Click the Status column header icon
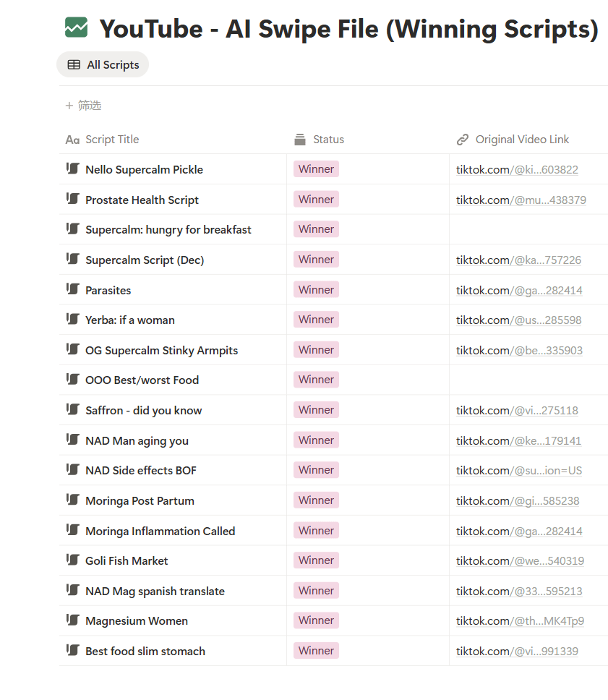This screenshot has width=608, height=700. click(x=300, y=140)
